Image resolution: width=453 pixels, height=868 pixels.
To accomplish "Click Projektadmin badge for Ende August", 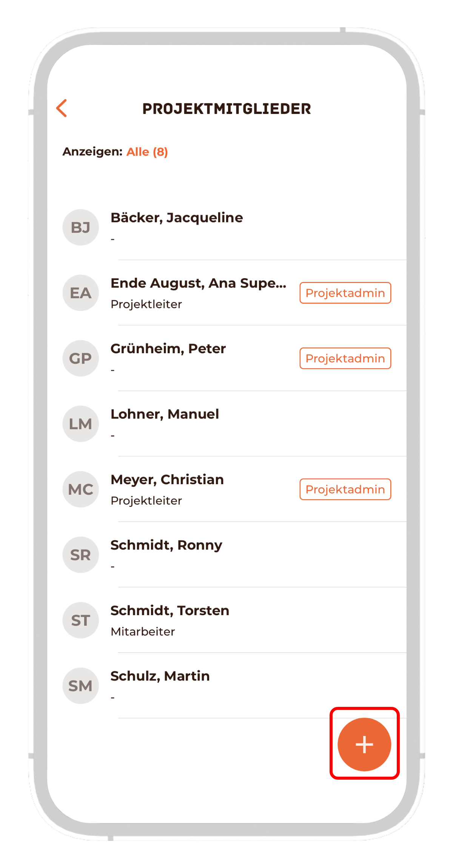I will click(345, 293).
